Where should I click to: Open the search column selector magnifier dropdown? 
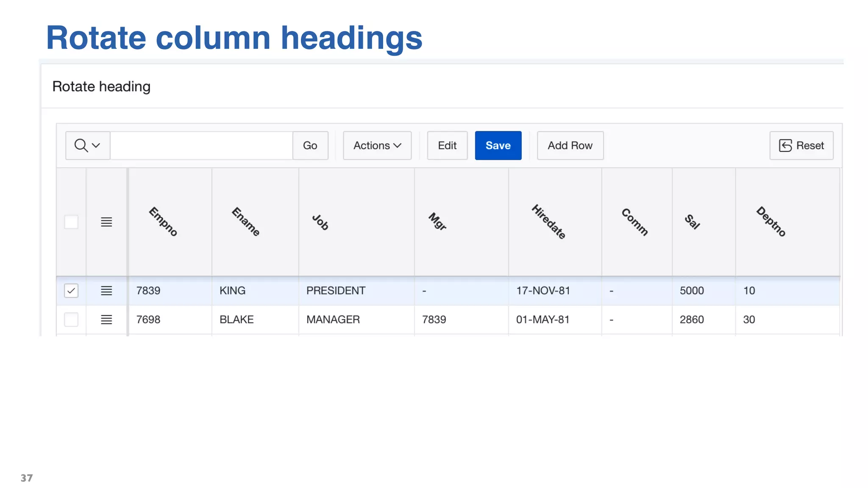click(x=88, y=145)
